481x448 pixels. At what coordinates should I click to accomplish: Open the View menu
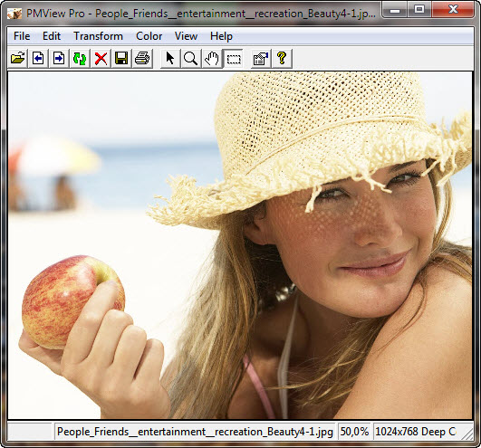coord(186,36)
